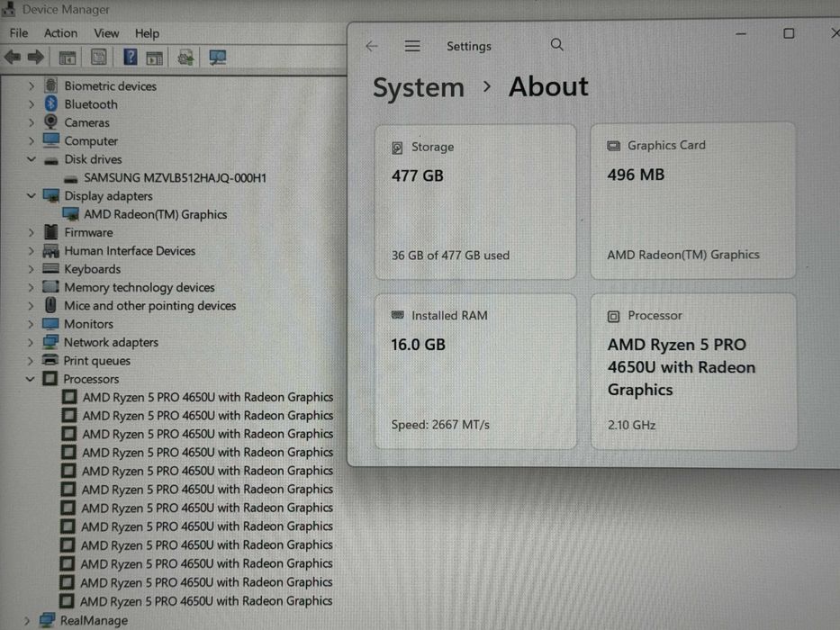
Task: Click the Bluetooth device category icon
Action: (x=51, y=103)
